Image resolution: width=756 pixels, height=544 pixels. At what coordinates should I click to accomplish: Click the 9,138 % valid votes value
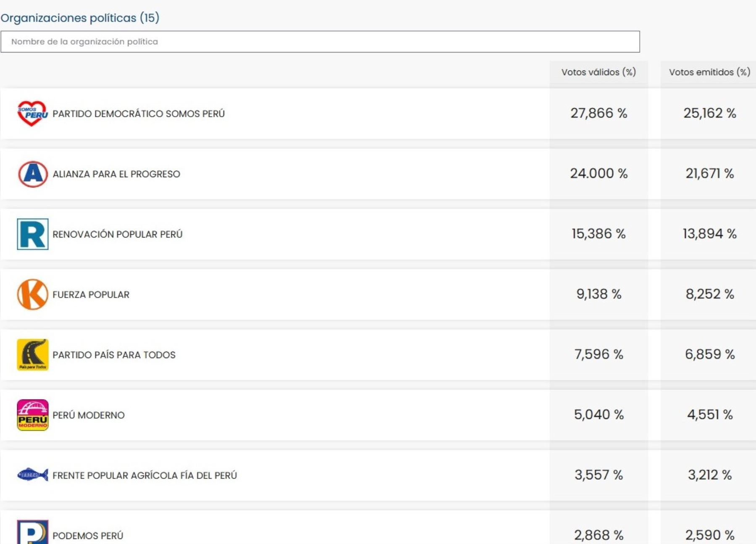point(598,294)
